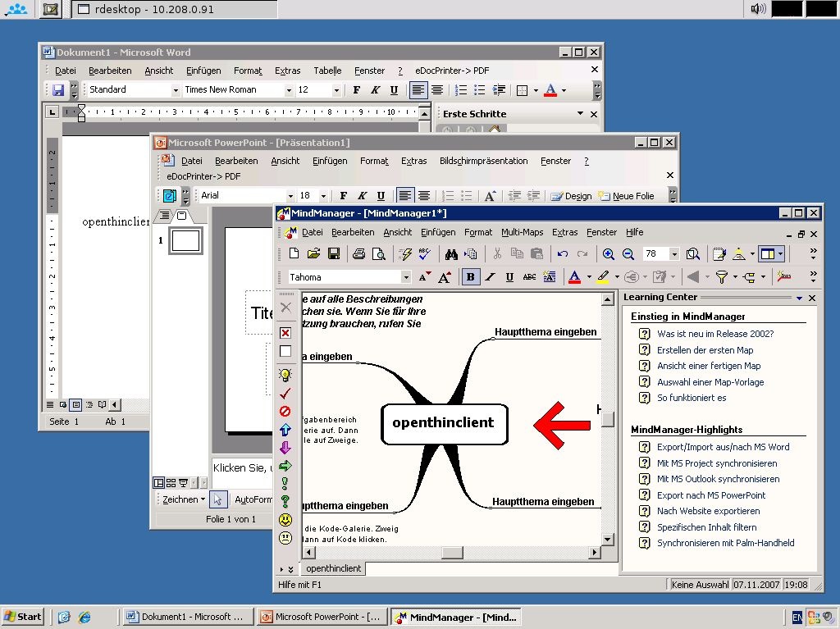840x629 pixels.
Task: Open print preview in MindManager toolbar
Action: [x=378, y=253]
